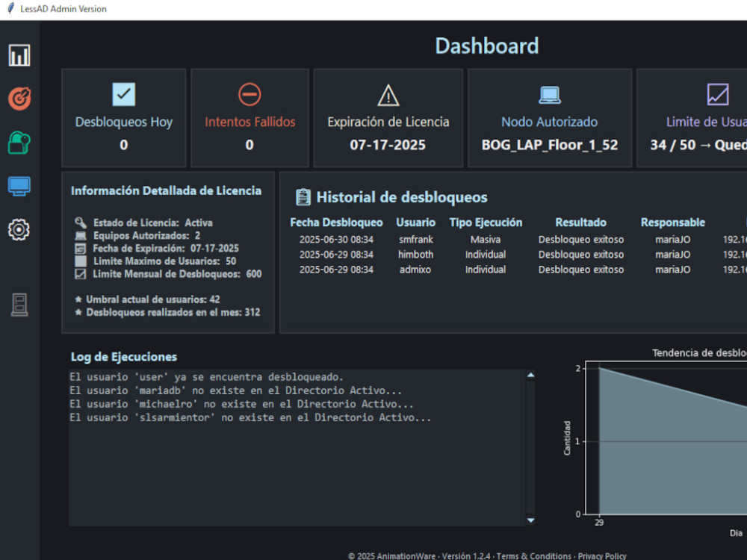
Task: Select the Intentos Fallidos card
Action: tap(249, 118)
